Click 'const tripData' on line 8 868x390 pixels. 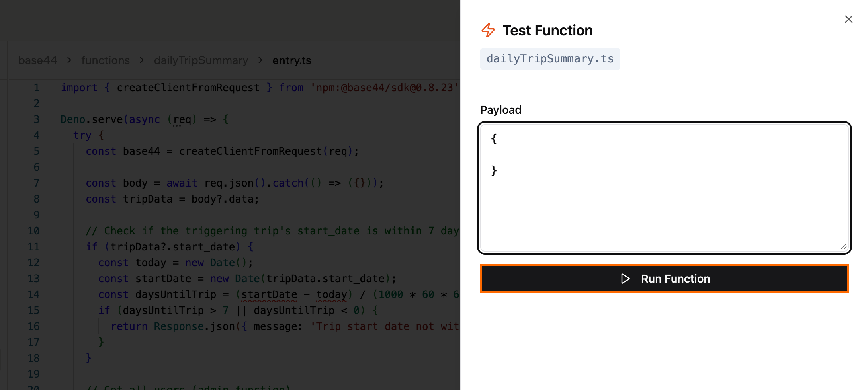click(x=129, y=199)
